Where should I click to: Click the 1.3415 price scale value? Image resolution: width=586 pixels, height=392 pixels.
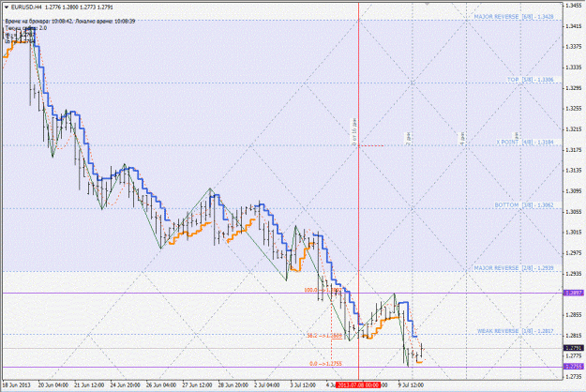point(574,26)
